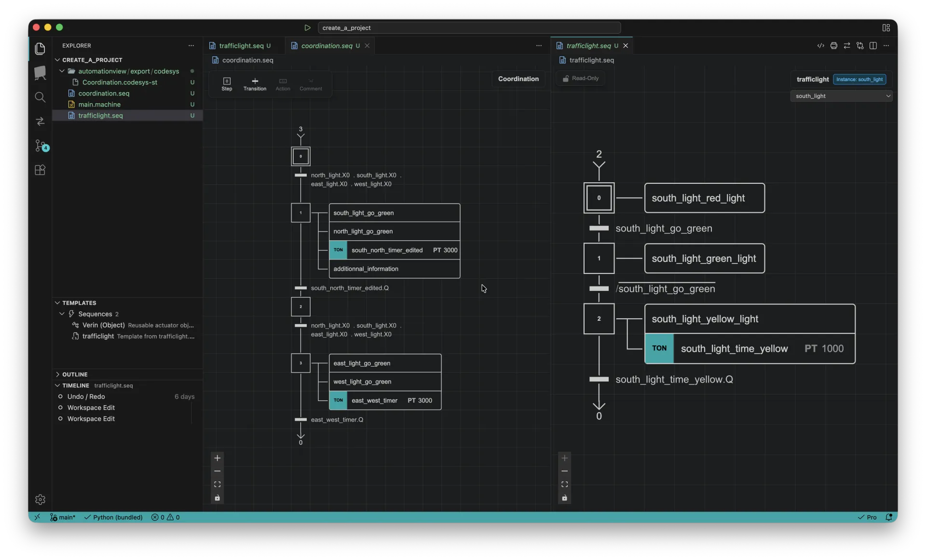The image size is (926, 560).
Task: Click the print icon in right editor toolbar
Action: (x=833, y=46)
